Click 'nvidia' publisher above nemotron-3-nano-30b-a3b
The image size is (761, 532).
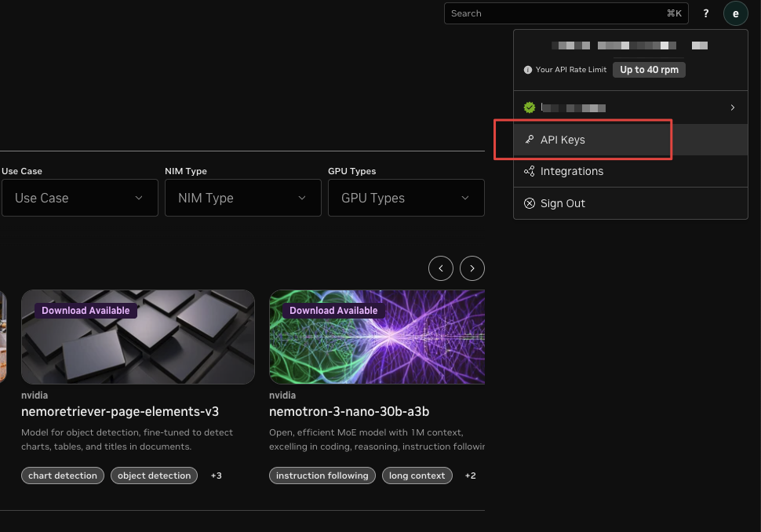pyautogui.click(x=282, y=395)
